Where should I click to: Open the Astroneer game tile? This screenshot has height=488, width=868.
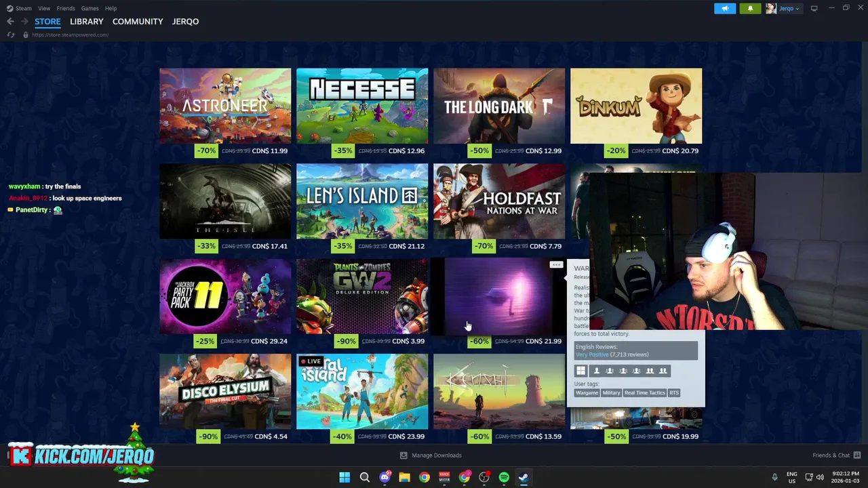(225, 106)
